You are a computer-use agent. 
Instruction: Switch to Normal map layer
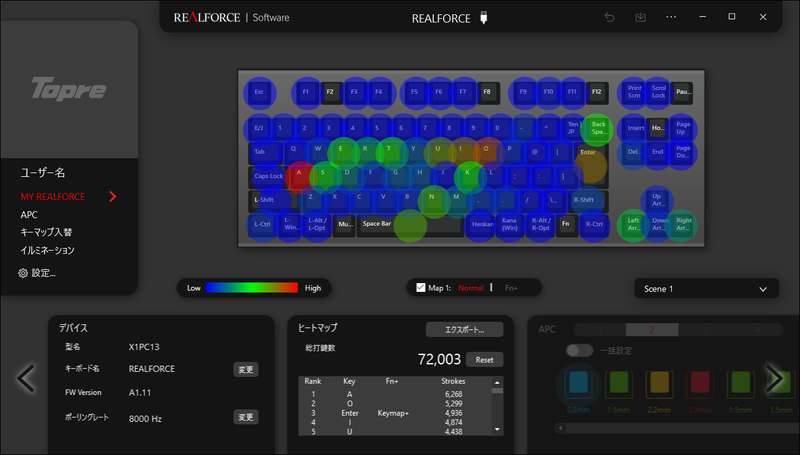[x=470, y=288]
